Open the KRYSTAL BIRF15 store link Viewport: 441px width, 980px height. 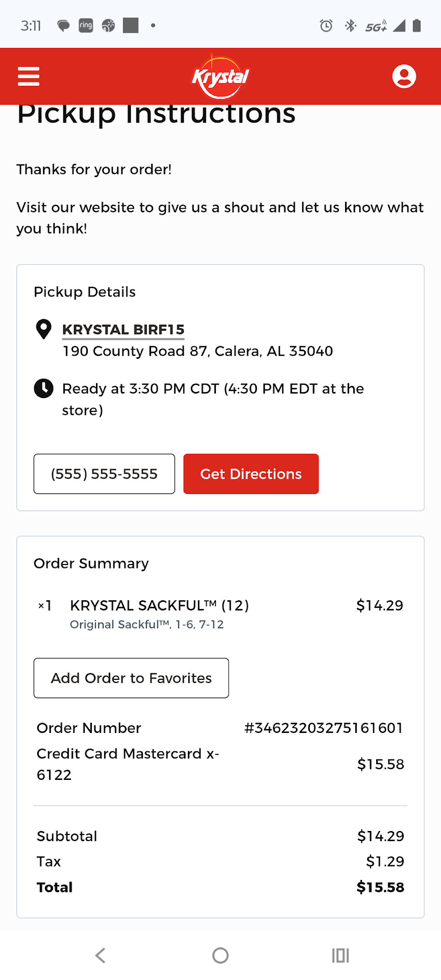[123, 330]
